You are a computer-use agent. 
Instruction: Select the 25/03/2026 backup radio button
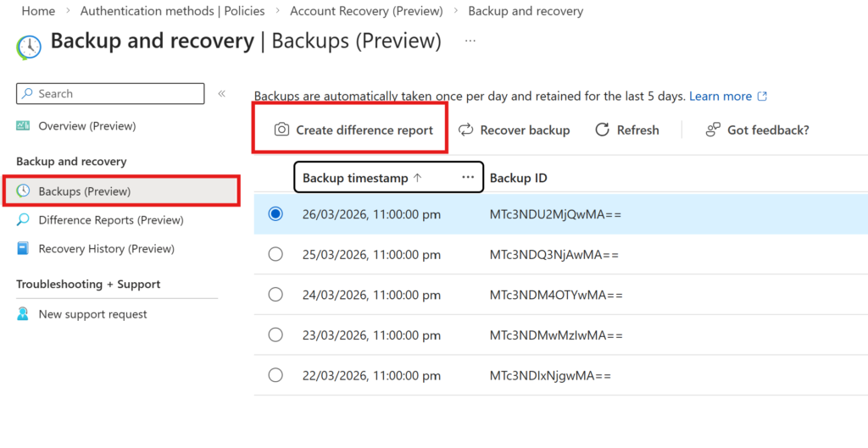(x=275, y=255)
